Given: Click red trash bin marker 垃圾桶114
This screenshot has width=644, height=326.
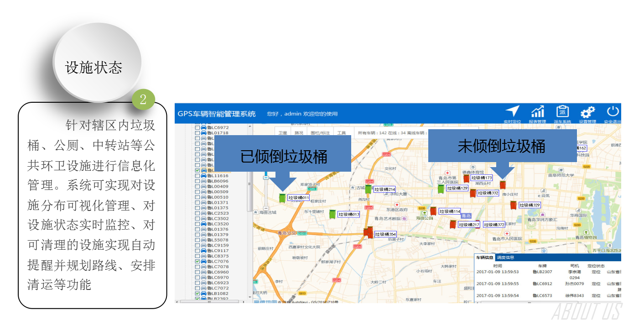Looking at the screenshot, I should point(433,211).
